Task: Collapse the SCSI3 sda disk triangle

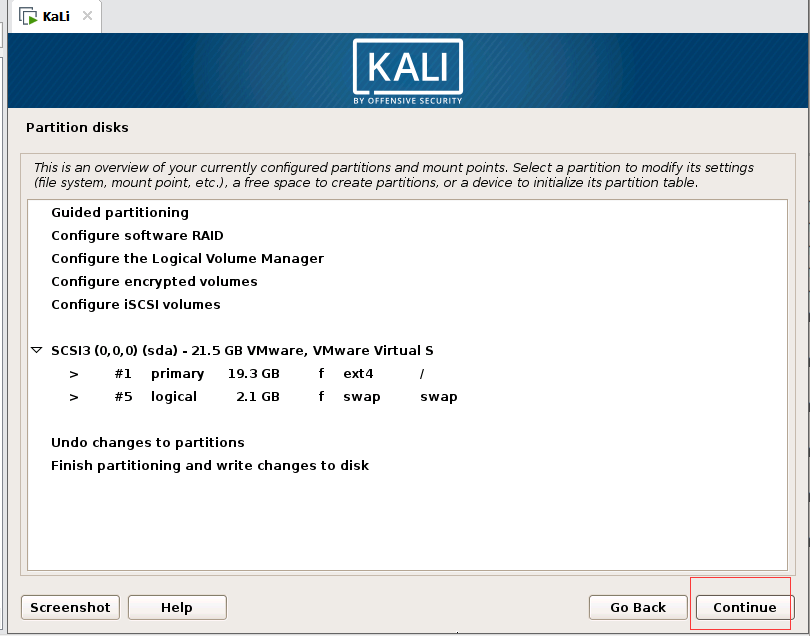Action: pyautogui.click(x=36, y=350)
